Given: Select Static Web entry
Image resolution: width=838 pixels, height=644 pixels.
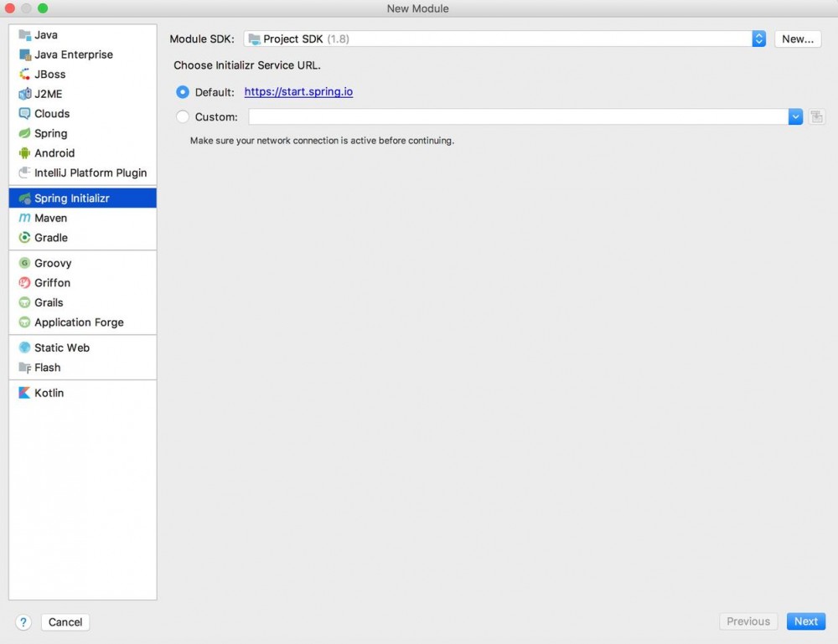Looking at the screenshot, I should pyautogui.click(x=83, y=348).
